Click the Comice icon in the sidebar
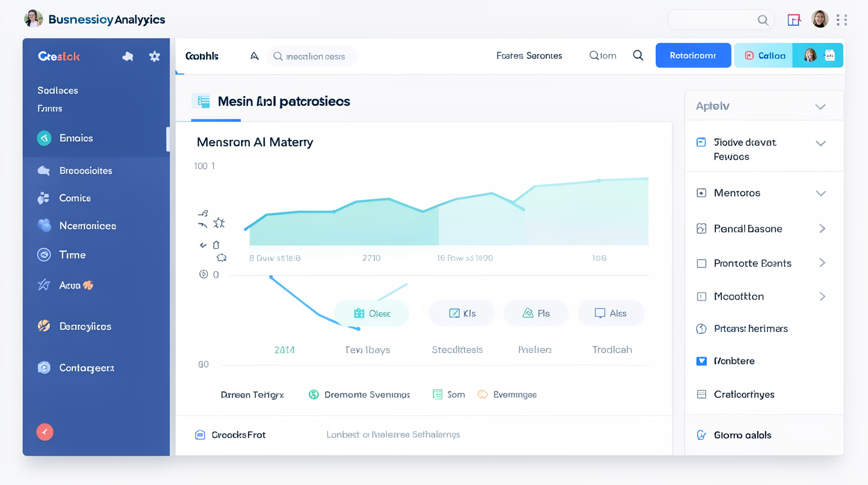 [43, 198]
